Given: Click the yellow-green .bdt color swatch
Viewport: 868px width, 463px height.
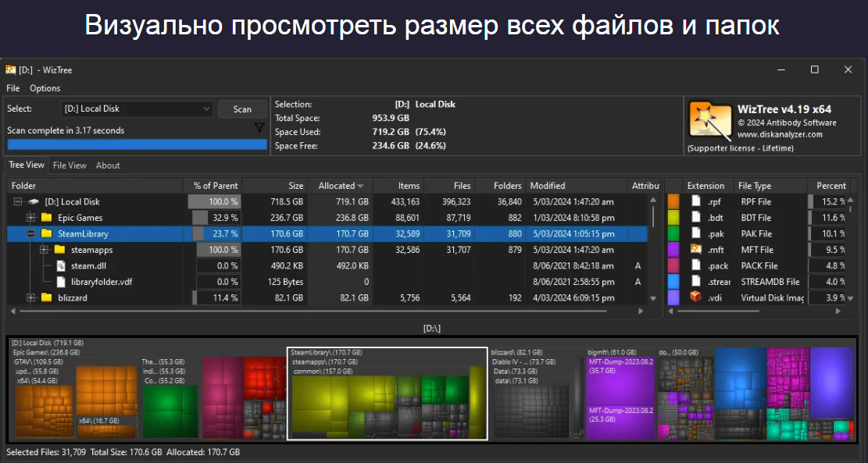Looking at the screenshot, I should [673, 217].
